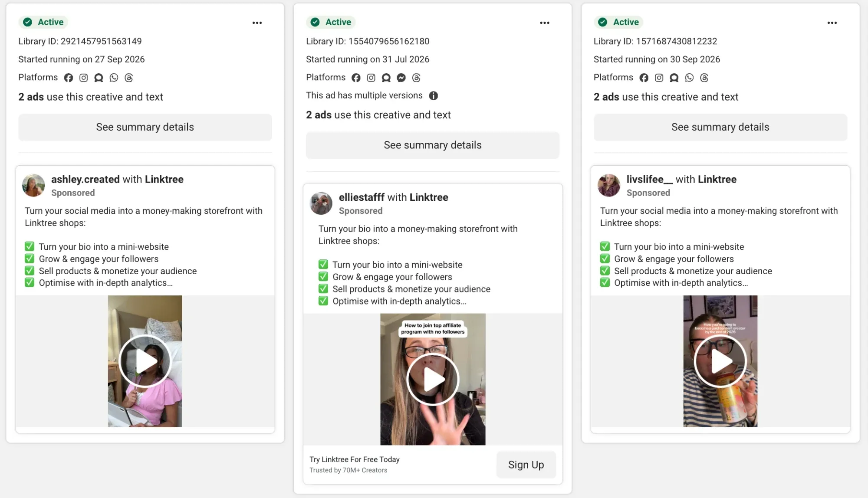Open summary details for Library ID 1554079656162180
Screen dimensions: 868x498
point(433,145)
